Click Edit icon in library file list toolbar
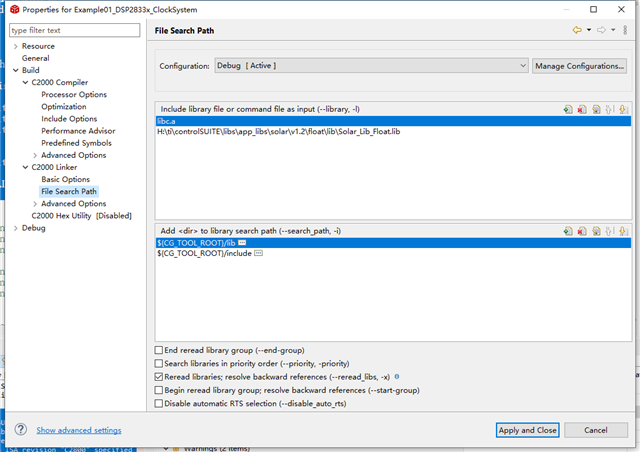 [595, 108]
